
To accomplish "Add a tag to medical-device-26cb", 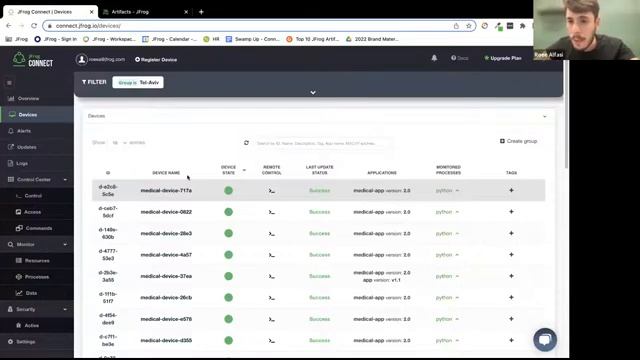I will (511, 297).
